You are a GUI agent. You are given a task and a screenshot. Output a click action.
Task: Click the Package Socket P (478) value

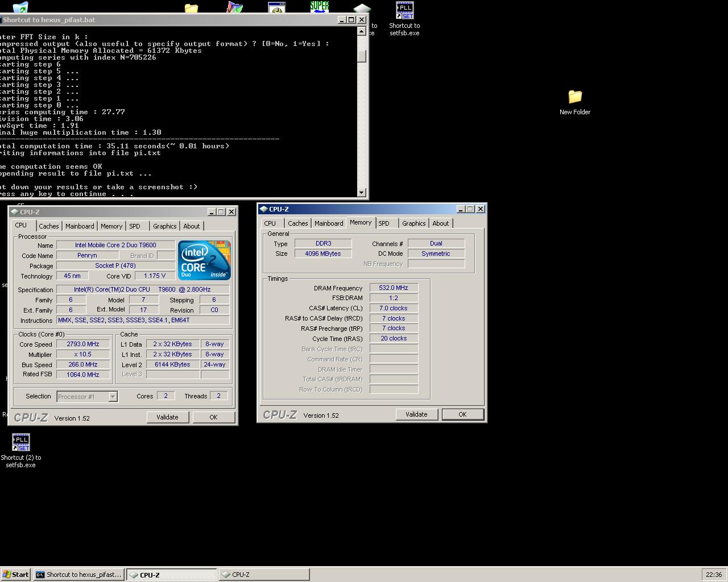click(x=115, y=265)
